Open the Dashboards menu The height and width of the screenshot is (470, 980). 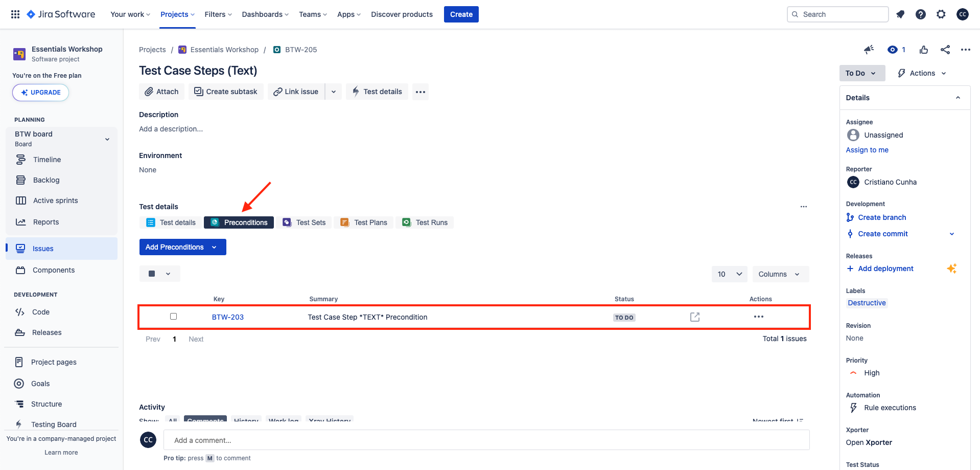coord(265,14)
